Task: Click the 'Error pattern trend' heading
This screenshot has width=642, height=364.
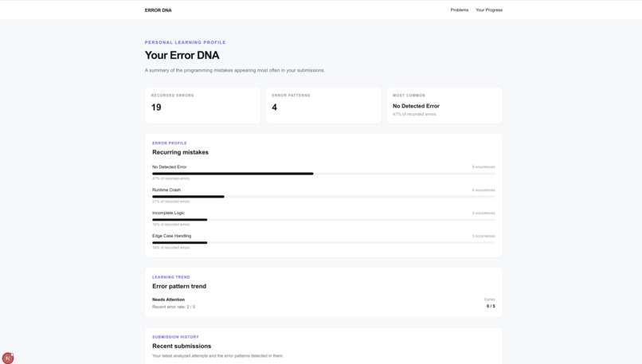Action: tap(179, 286)
